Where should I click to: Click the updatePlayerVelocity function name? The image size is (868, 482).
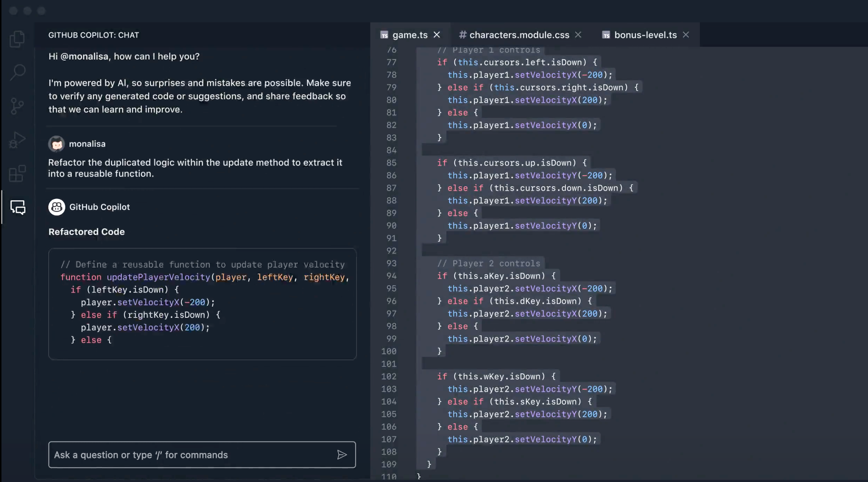pyautogui.click(x=158, y=277)
